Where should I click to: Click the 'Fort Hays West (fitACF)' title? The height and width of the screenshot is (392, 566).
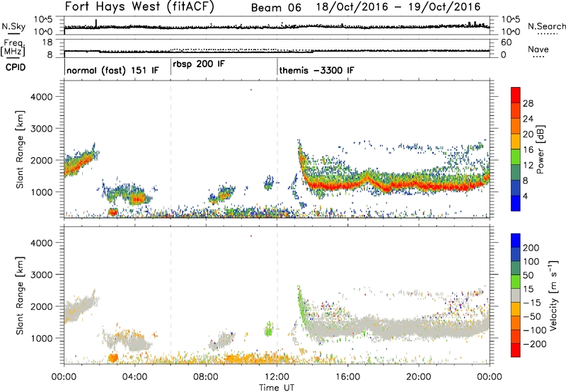[x=139, y=7]
